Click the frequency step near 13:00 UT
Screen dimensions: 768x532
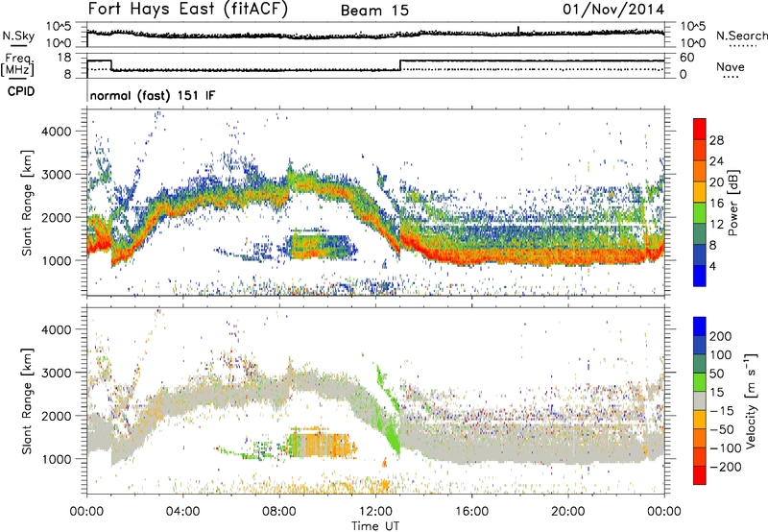coord(400,65)
